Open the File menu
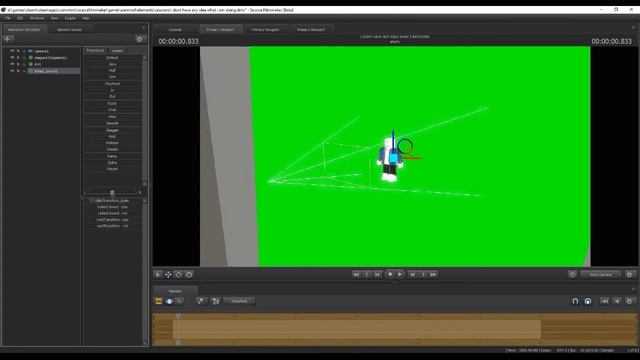This screenshot has height=360, width=640. 8,18
